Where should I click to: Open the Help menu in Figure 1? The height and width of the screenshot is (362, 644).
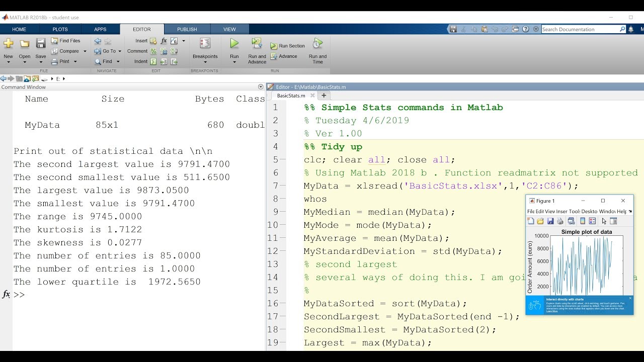click(x=622, y=212)
